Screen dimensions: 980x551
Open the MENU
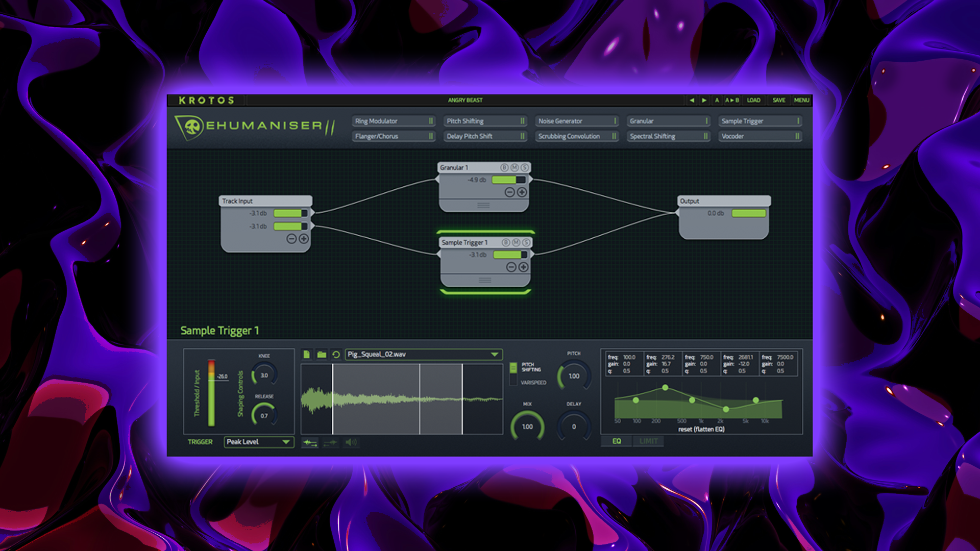coord(801,101)
